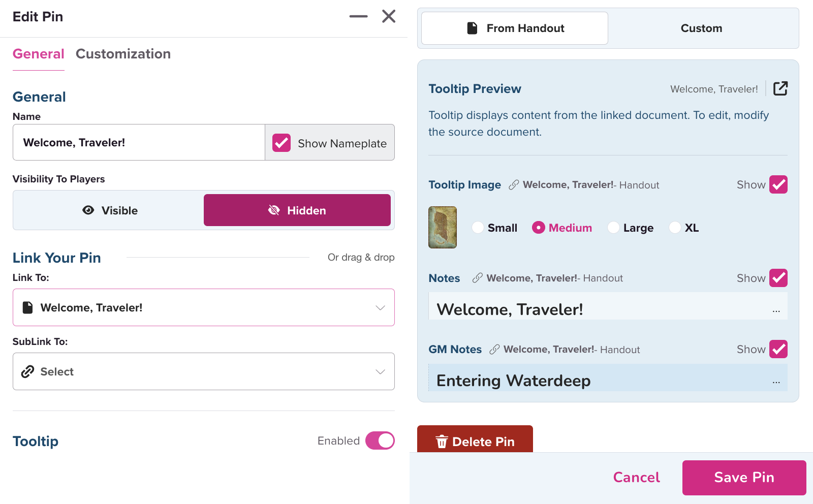
Task: Uncheck the Show Nameplate checkbox
Action: 282,143
